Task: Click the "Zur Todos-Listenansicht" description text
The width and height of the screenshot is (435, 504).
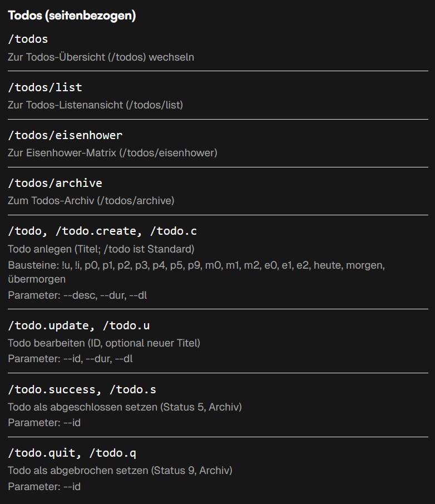Action: (x=95, y=105)
